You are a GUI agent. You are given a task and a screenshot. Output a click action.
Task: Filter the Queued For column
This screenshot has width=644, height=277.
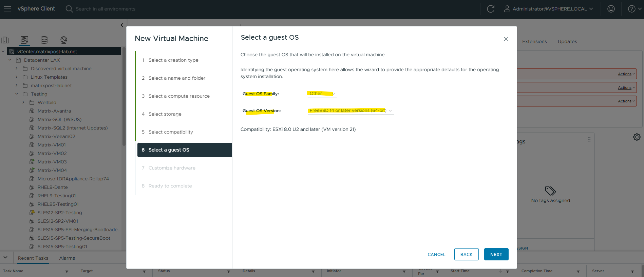(x=437, y=272)
